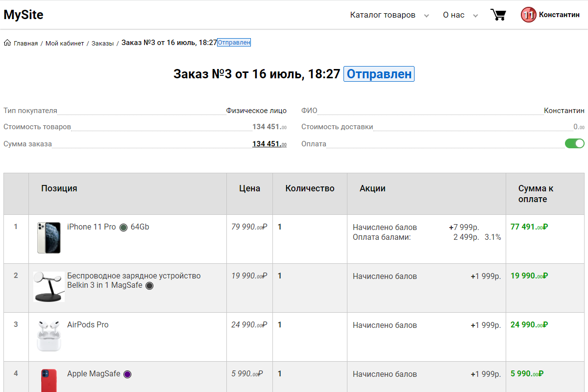Open the О нас menu
Screen dimensions: 588x392
(x=454, y=15)
